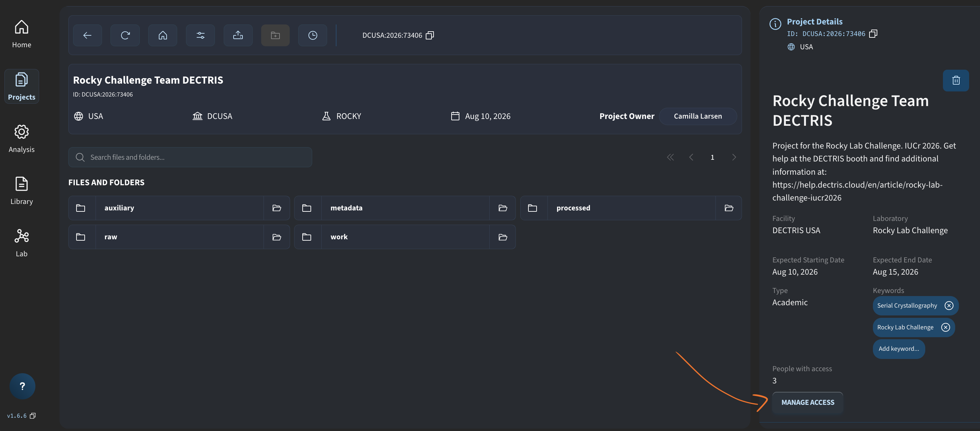Screen dimensions: 980x431
Task: Click the raw folder icon
Action: (81, 237)
